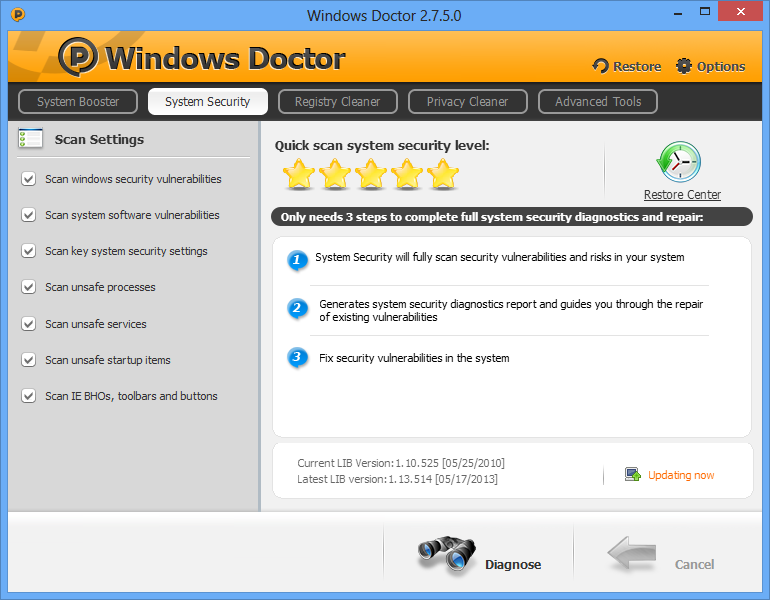The image size is (770, 600).
Task: Click the Restore Center link
Action: [683, 195]
